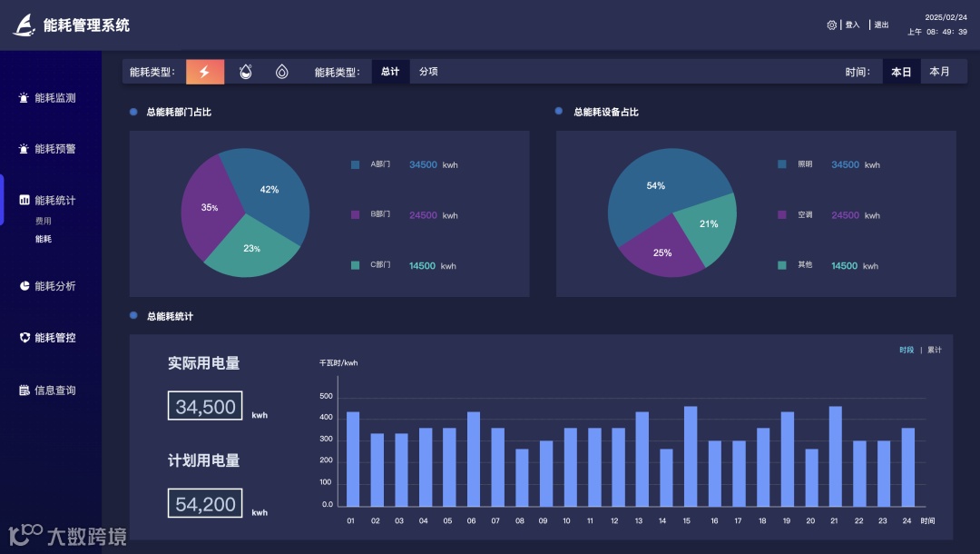Viewport: 980px width, 554px height.
Task: Click the database icon beside 信息查询
Action: (x=24, y=391)
